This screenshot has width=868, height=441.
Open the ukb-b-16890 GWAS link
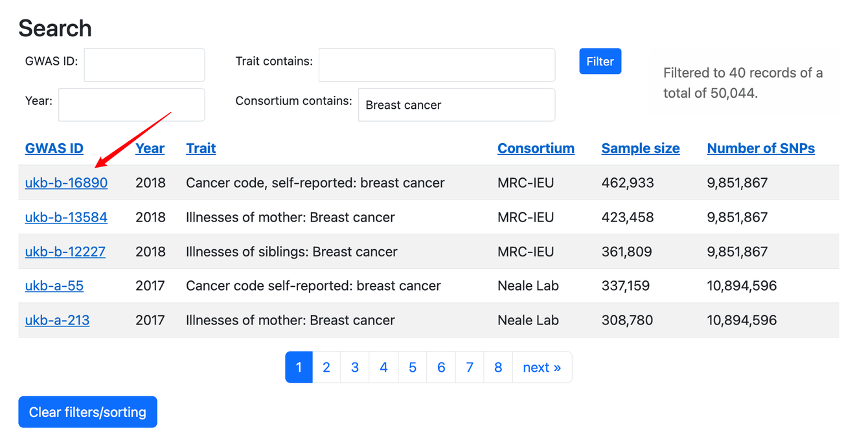click(66, 183)
